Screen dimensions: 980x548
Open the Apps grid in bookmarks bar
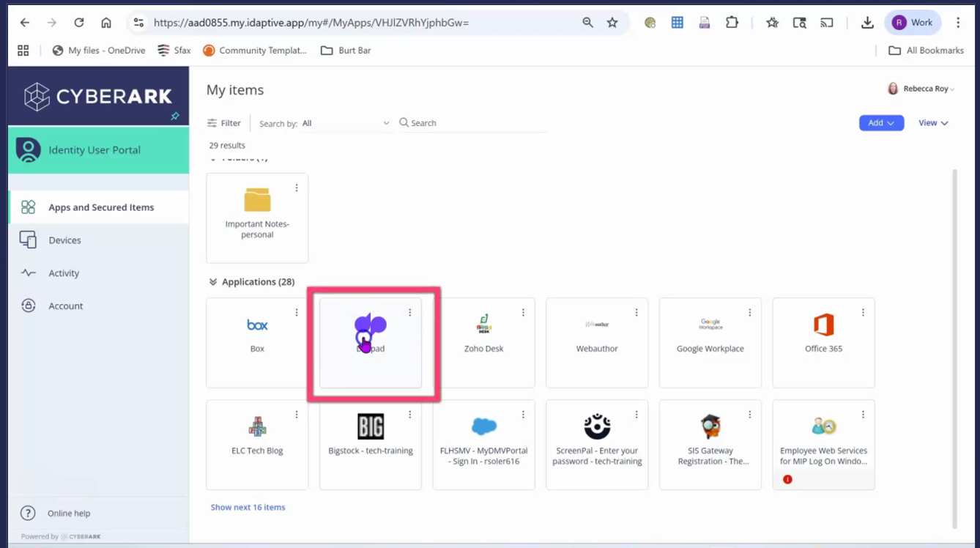click(x=23, y=51)
